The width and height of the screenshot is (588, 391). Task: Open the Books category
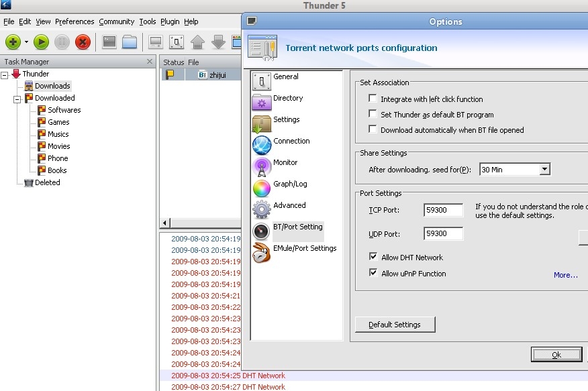(x=57, y=170)
